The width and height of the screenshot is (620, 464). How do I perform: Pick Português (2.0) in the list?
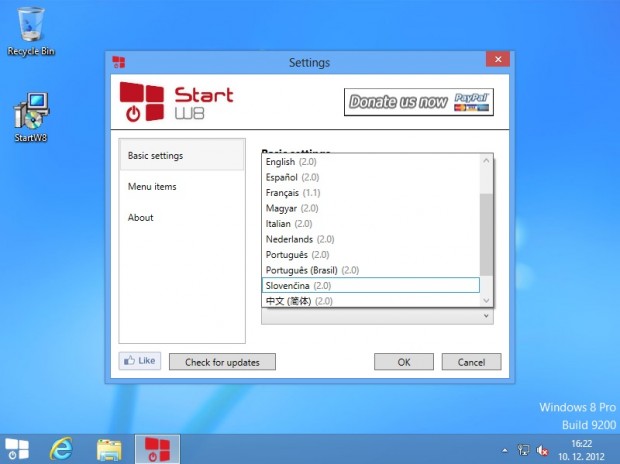pos(371,254)
